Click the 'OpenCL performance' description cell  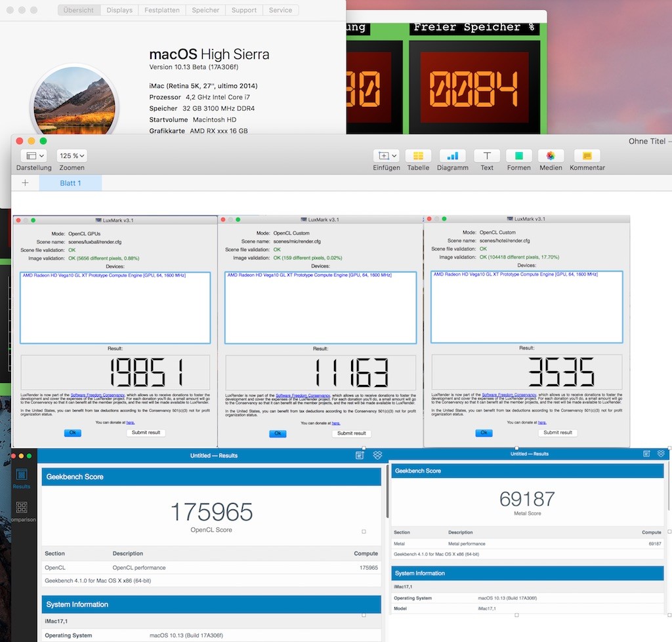coord(139,567)
